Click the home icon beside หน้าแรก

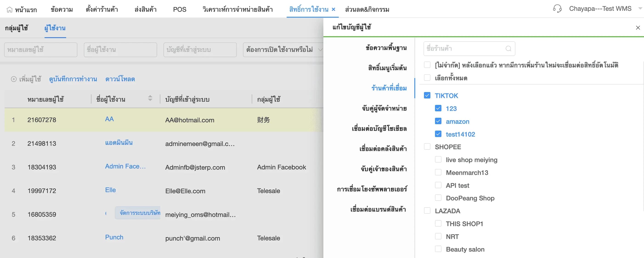coord(9,10)
